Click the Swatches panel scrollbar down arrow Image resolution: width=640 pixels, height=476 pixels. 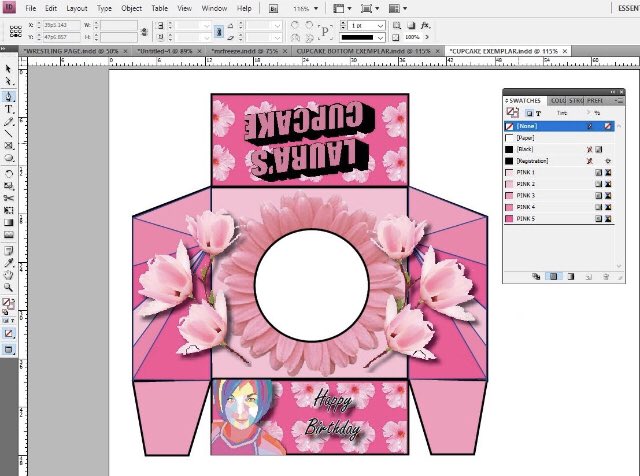[619, 266]
